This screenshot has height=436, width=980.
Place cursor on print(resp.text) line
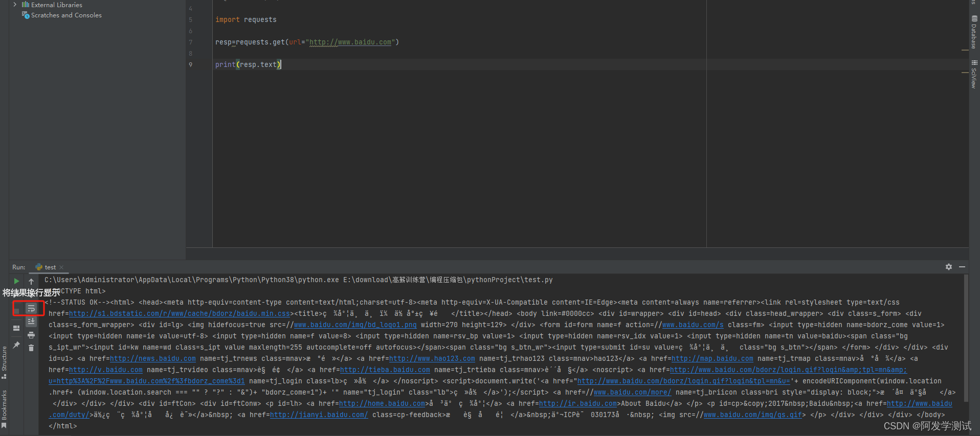pyautogui.click(x=248, y=65)
